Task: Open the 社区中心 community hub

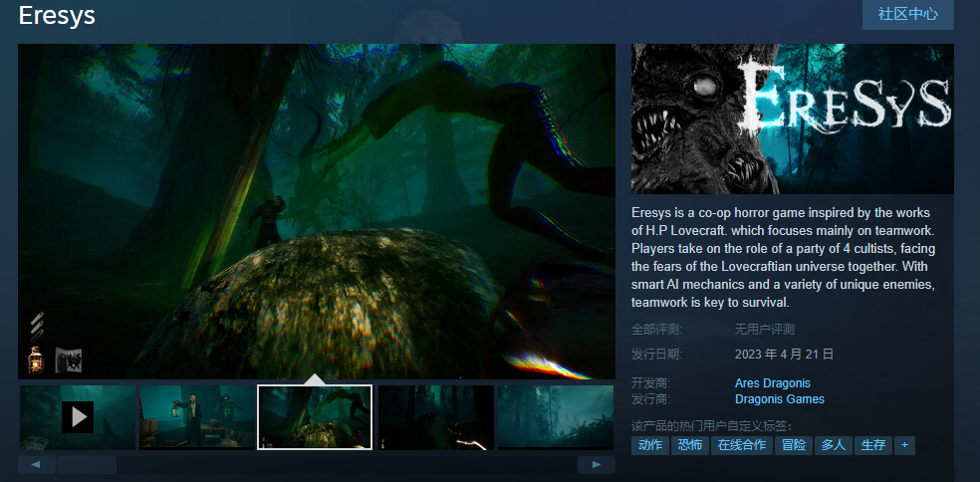Action: (907, 14)
